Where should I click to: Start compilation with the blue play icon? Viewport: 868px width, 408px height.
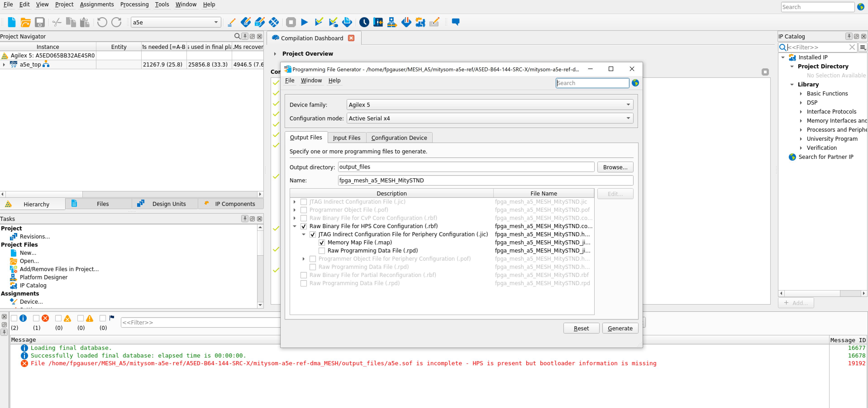click(x=304, y=22)
